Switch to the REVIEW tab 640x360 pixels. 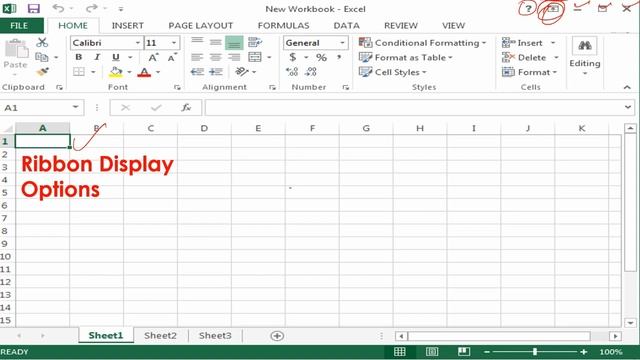tap(401, 26)
